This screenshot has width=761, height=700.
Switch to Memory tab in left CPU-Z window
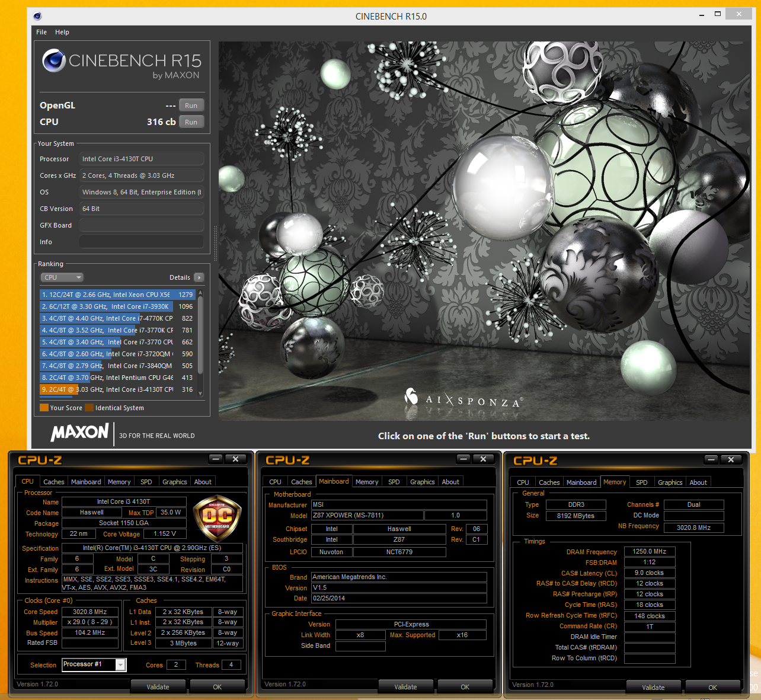tap(119, 482)
